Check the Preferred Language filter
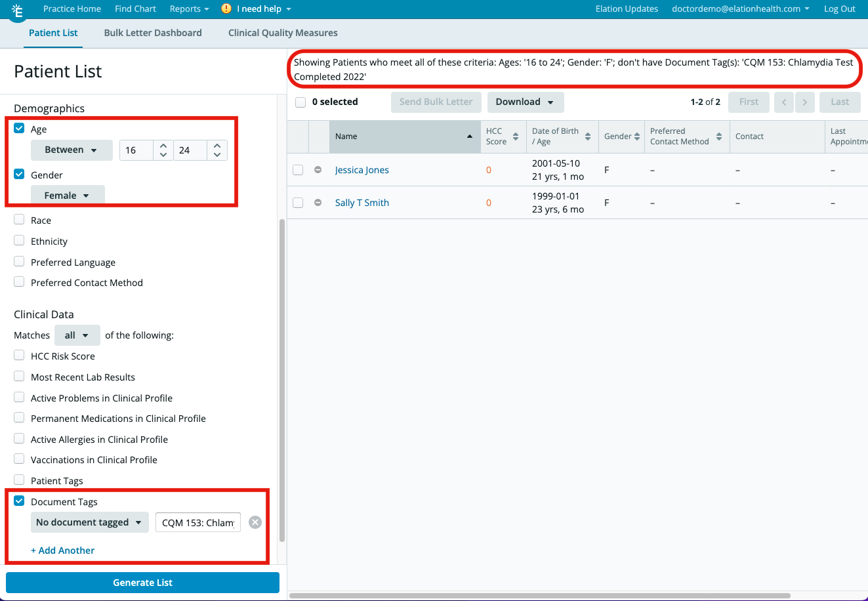Image resolution: width=868 pixels, height=601 pixels. (x=19, y=262)
